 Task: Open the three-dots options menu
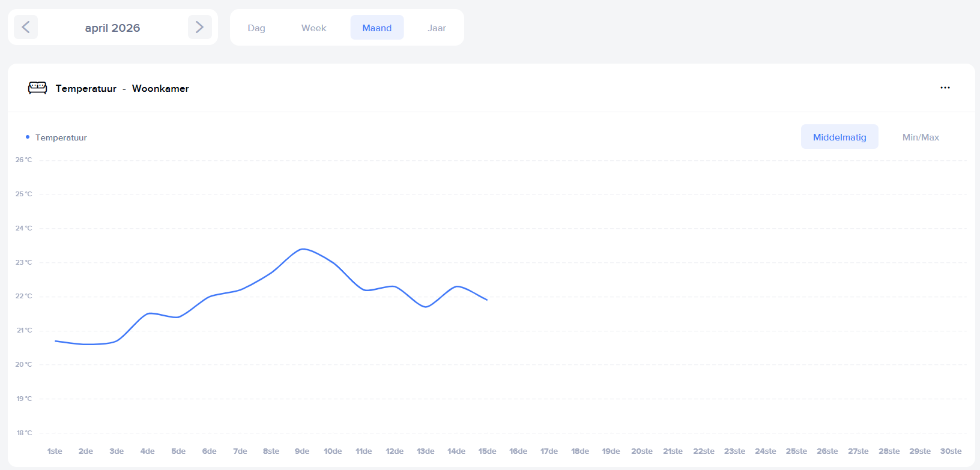pyautogui.click(x=945, y=88)
